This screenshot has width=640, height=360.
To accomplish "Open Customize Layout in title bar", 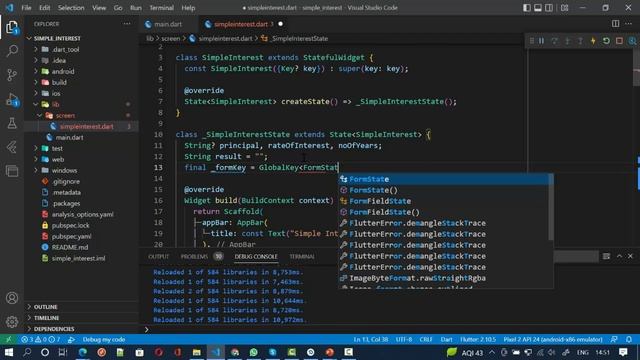I will (564, 8).
